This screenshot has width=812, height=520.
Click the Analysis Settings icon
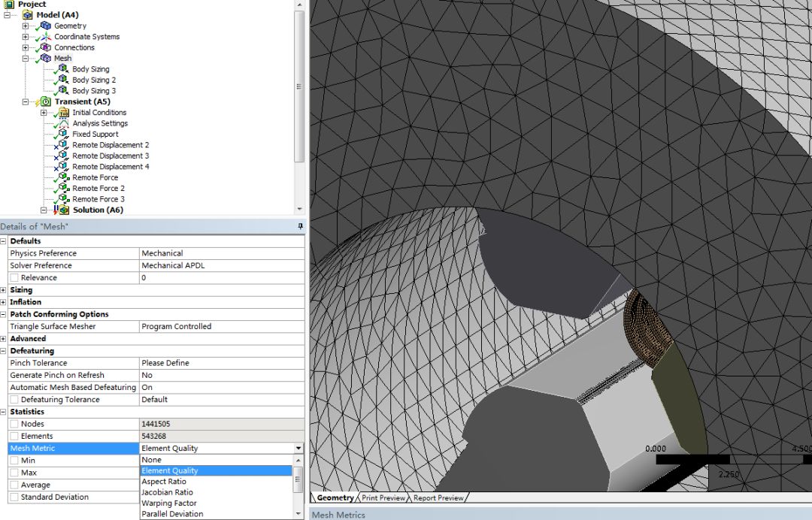pyautogui.click(x=63, y=124)
